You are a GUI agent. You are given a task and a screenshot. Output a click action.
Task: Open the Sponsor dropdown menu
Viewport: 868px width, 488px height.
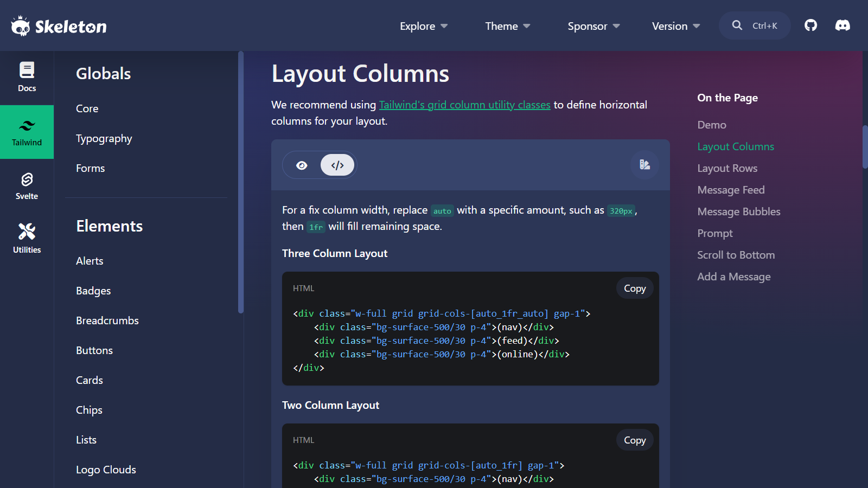(x=593, y=26)
